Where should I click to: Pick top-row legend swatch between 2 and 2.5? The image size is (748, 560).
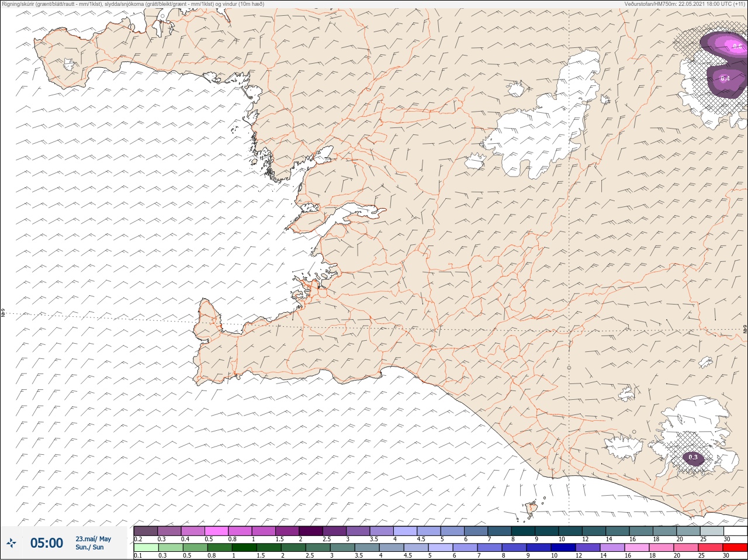point(311,531)
